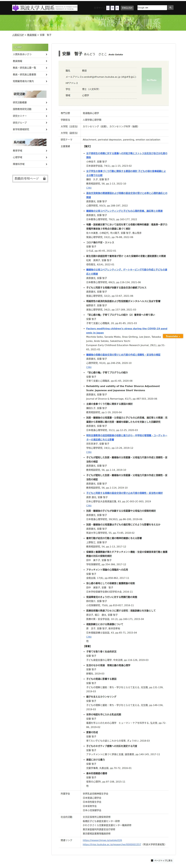Open 障害科学域 sidebar menu item
This screenshot has width=186, height=868.
(x=30, y=164)
